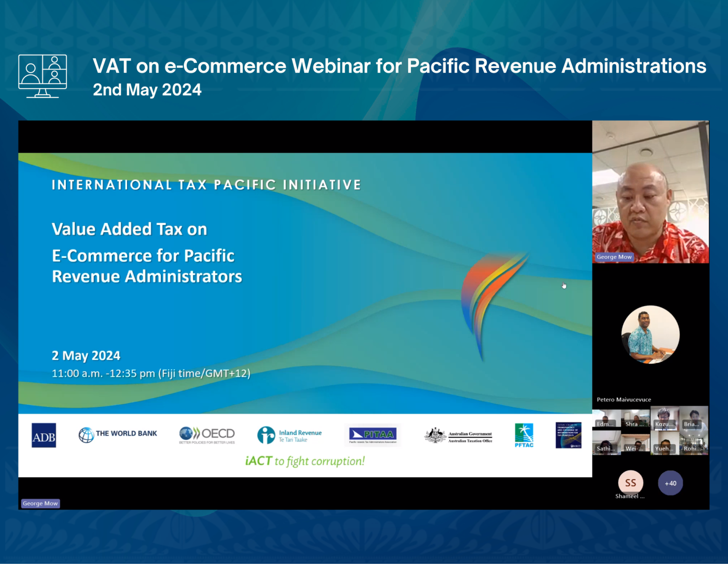Screen dimensions: 728x564
Task: Click The World Bank logo
Action: tap(118, 433)
